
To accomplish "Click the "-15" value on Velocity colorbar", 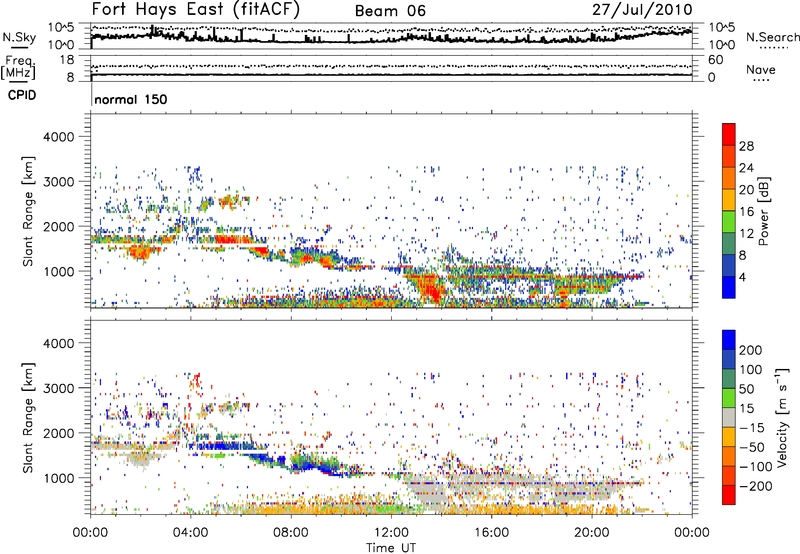I will (752, 428).
